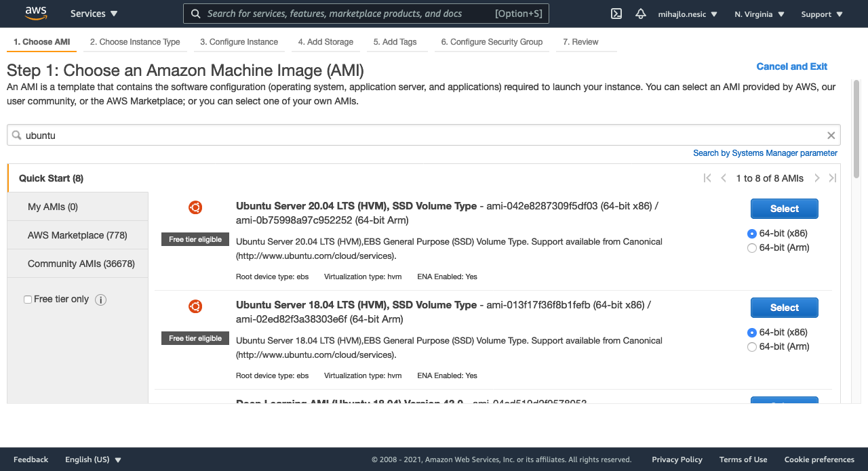Clear the ubuntu search with the X icon
Image resolution: width=868 pixels, height=471 pixels.
click(x=831, y=136)
